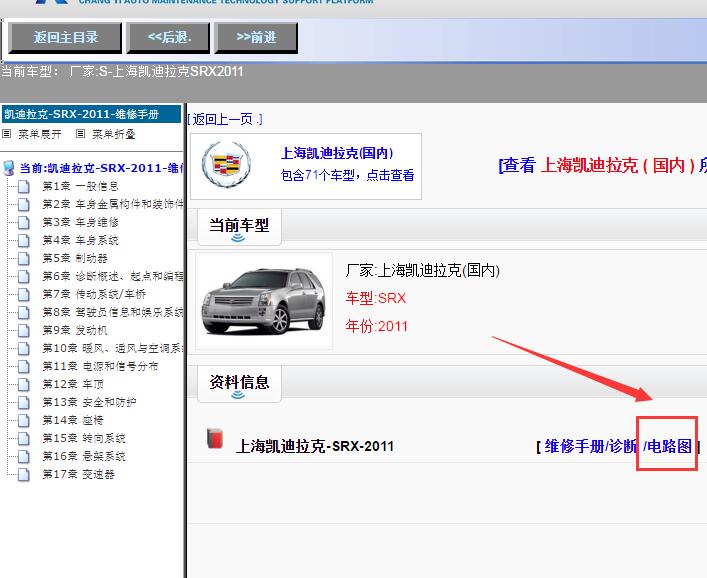
Task: Open 第1章 一般信息
Action: 80,186
